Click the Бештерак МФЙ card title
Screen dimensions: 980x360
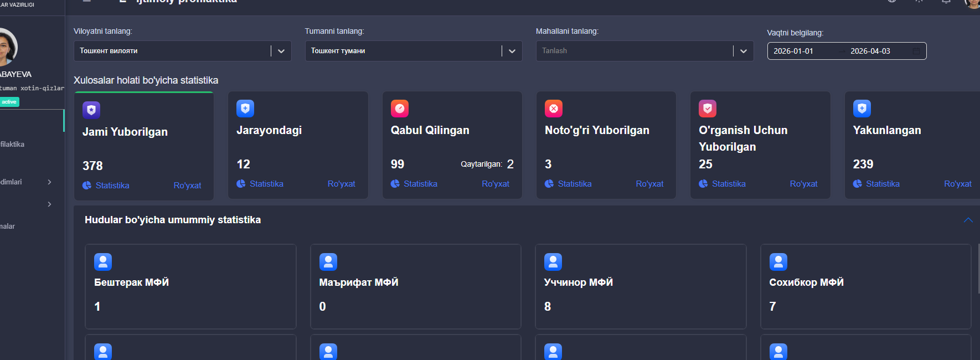pyautogui.click(x=132, y=282)
